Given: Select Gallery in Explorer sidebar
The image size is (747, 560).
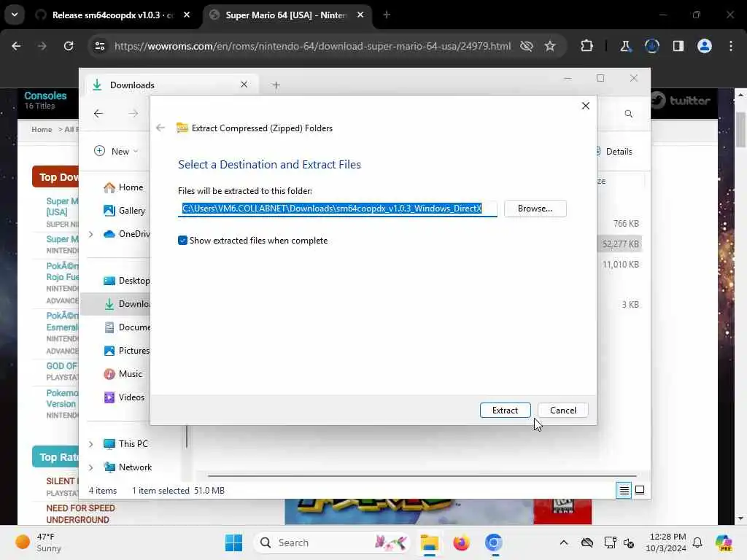Looking at the screenshot, I should (x=124, y=211).
